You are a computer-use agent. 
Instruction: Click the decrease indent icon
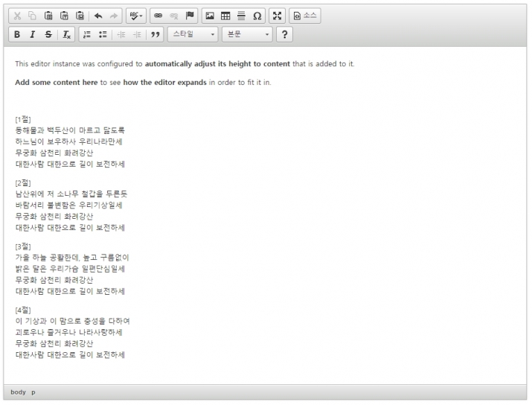tap(121, 34)
